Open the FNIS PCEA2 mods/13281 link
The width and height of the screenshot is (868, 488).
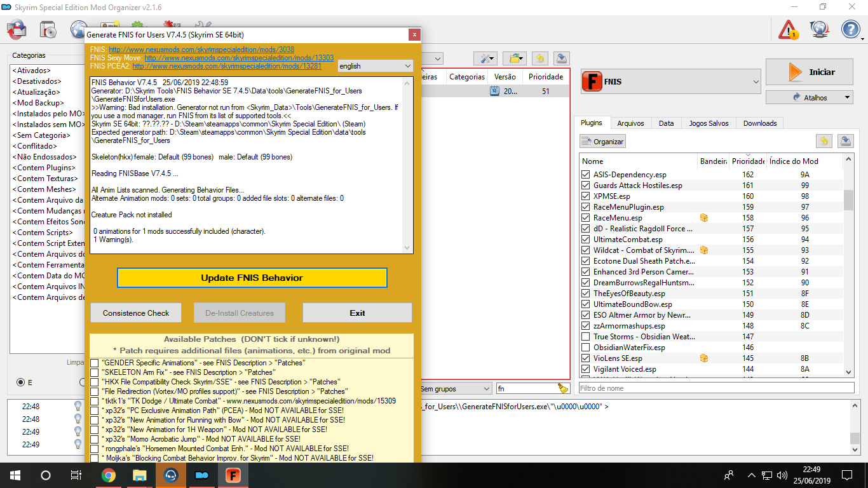click(227, 65)
